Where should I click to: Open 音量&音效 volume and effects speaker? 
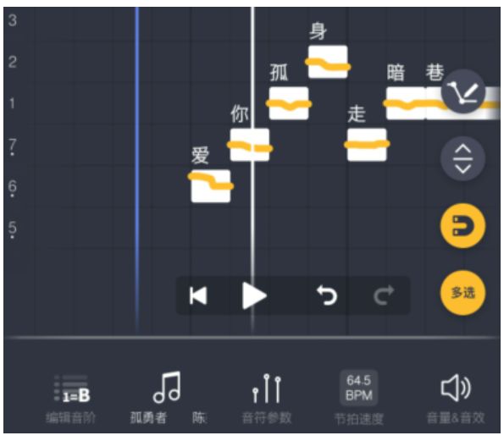(x=456, y=399)
